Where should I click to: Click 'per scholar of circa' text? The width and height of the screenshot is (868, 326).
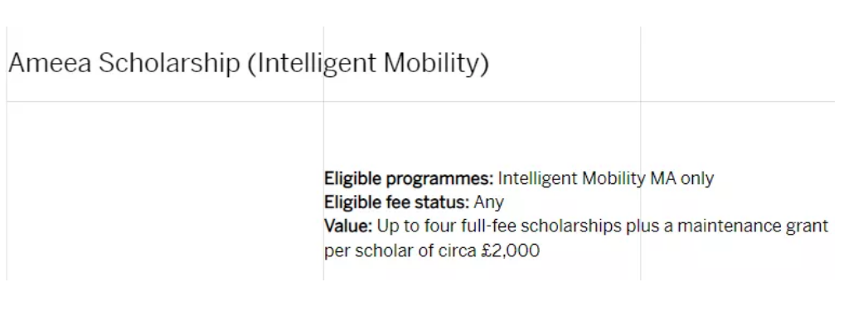click(x=400, y=251)
